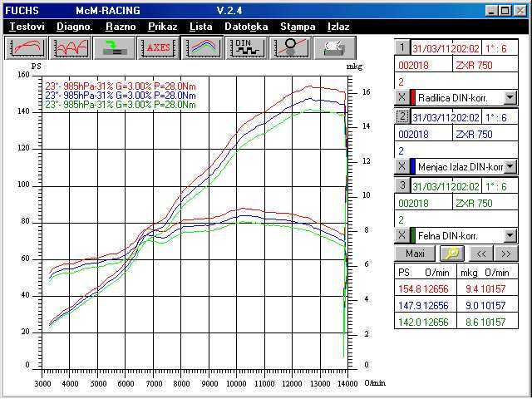Open the Testovi menu
The width and height of the screenshot is (532, 399).
27,27
